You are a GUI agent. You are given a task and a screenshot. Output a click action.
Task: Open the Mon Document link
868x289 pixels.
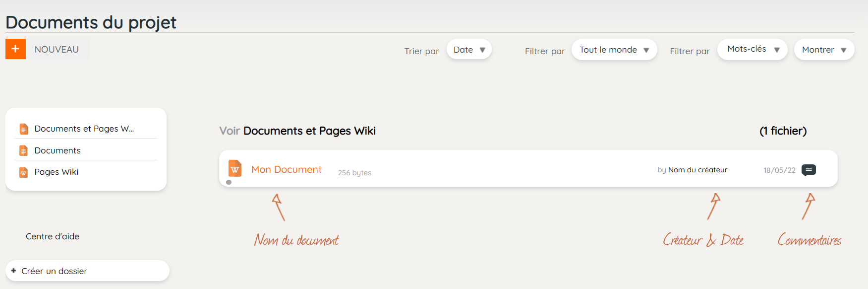click(x=287, y=169)
